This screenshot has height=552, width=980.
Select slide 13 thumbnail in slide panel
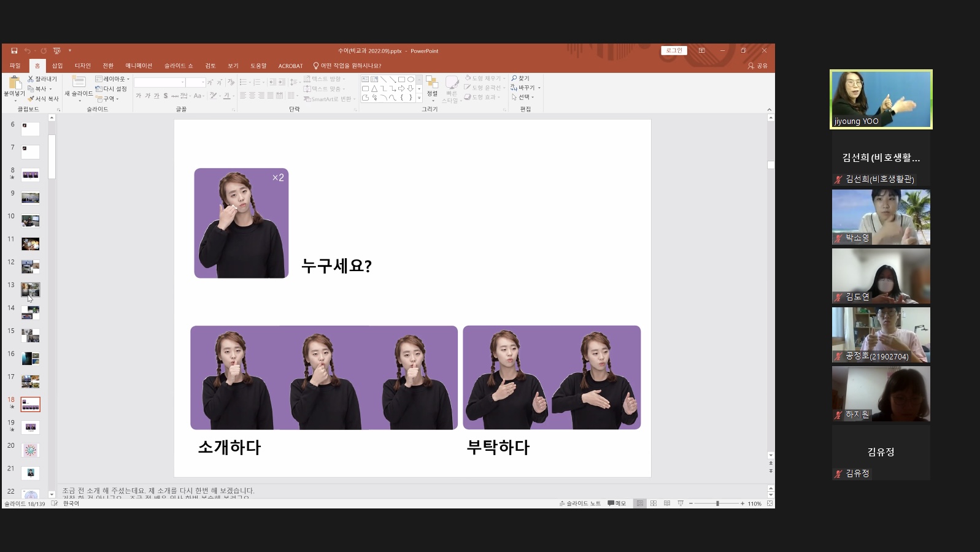click(x=31, y=289)
